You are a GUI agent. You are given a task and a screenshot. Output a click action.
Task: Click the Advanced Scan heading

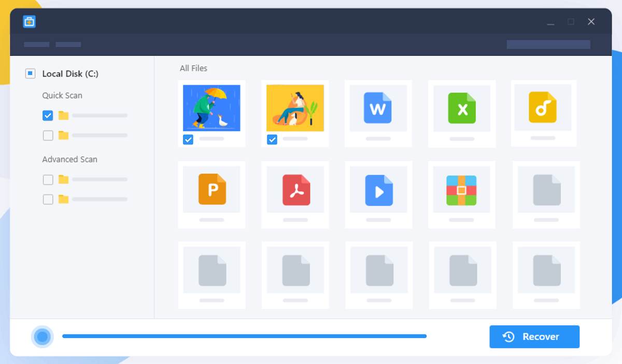coord(70,159)
